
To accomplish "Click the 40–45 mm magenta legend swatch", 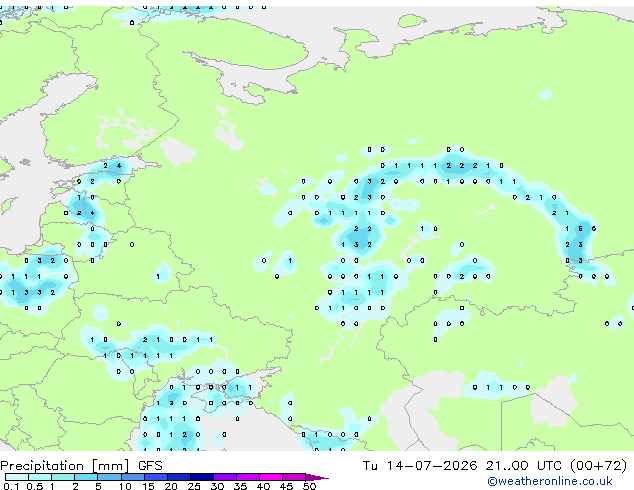I will [271, 477].
